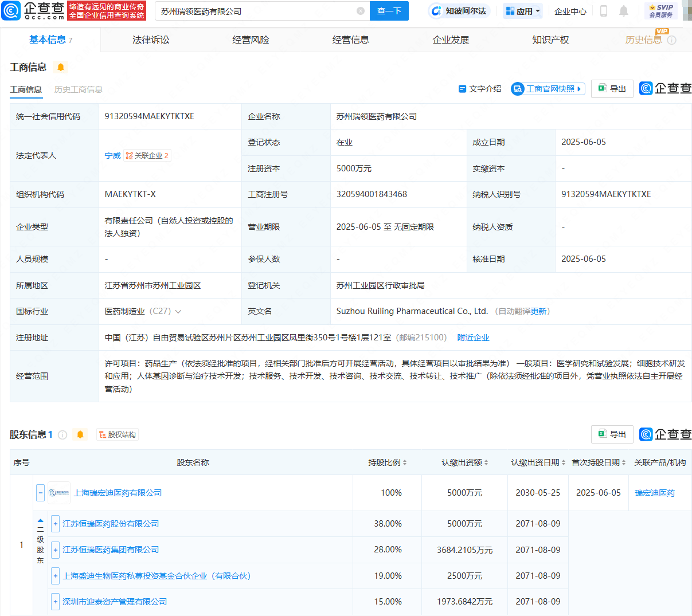Switch to the 基本信息 tab

[50, 40]
